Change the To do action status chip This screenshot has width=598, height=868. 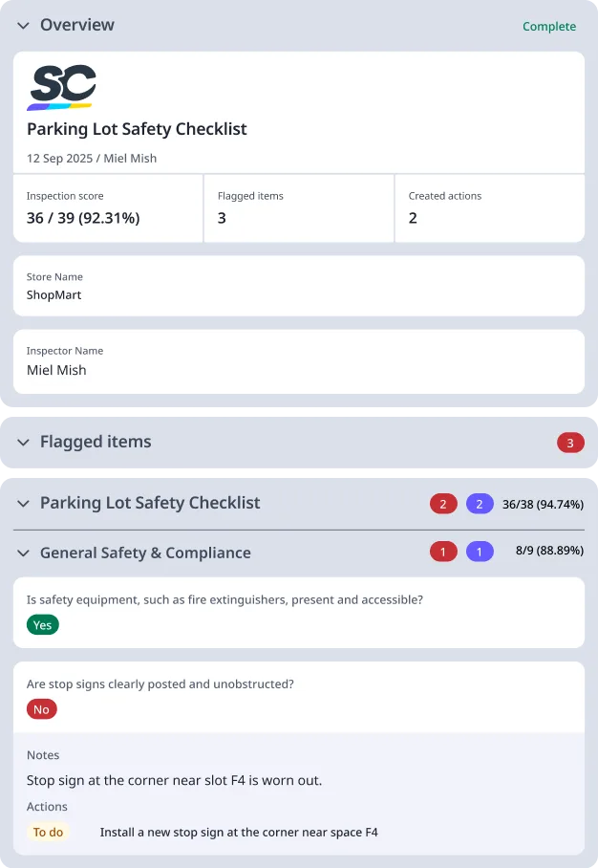point(49,832)
